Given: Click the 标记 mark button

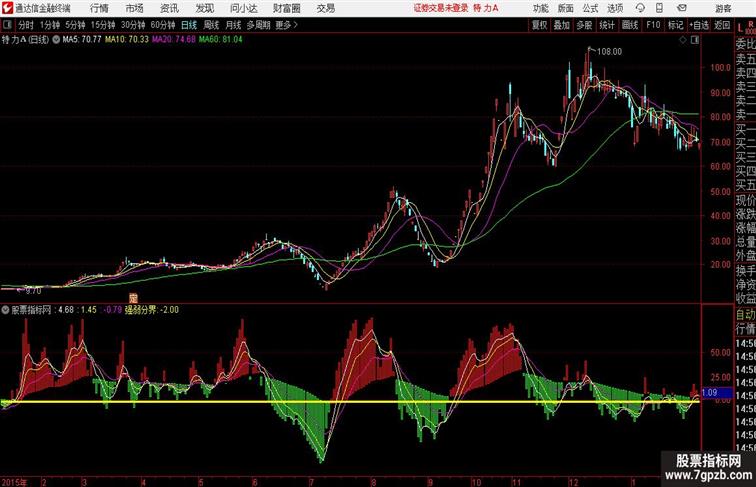Looking at the screenshot, I should coord(675,25).
